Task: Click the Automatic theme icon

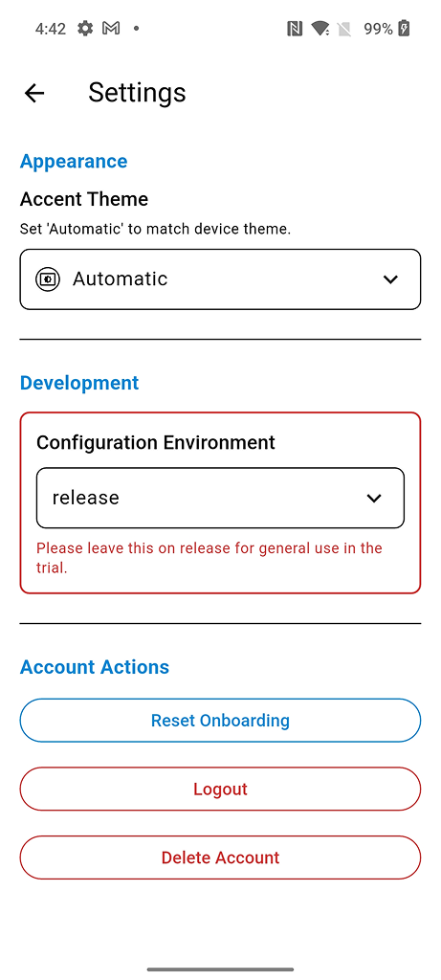Action: point(48,279)
